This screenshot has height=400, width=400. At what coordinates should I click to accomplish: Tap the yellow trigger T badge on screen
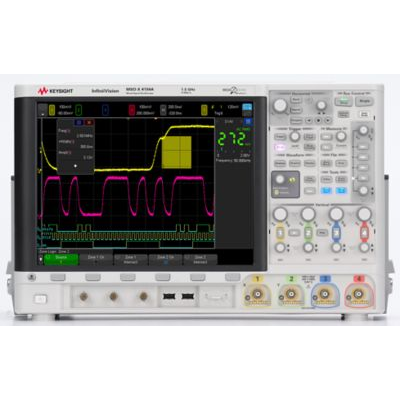[x=204, y=110]
